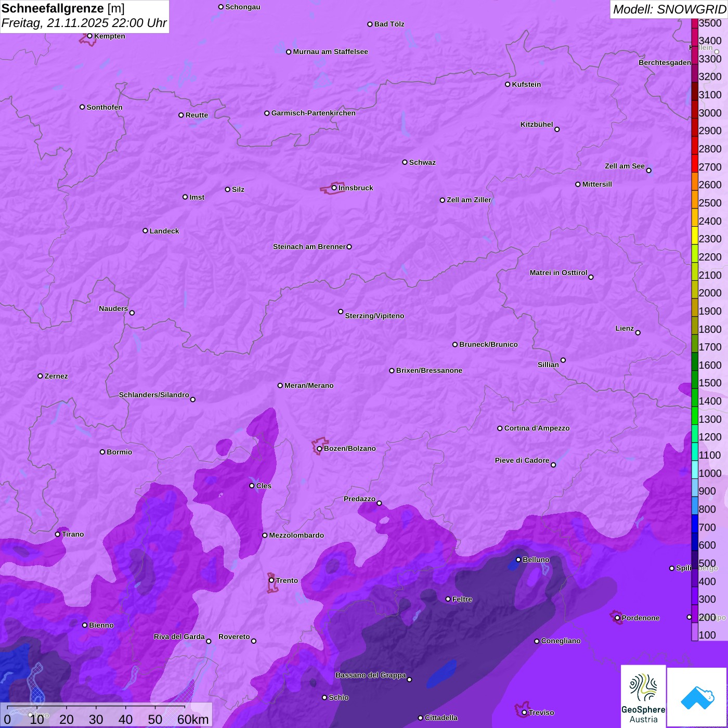The width and height of the screenshot is (728, 728).
Task: Click the Nauders location dot
Action: (132, 313)
